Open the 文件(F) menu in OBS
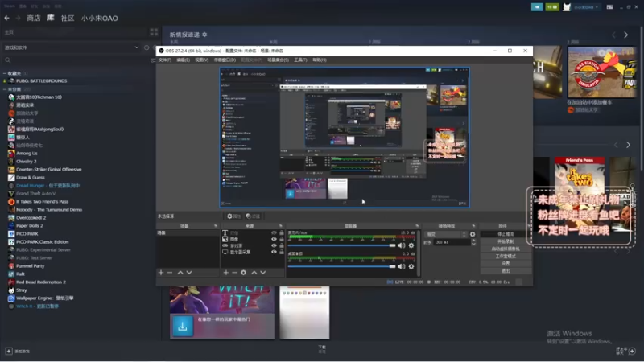644x362 pixels. (165, 60)
